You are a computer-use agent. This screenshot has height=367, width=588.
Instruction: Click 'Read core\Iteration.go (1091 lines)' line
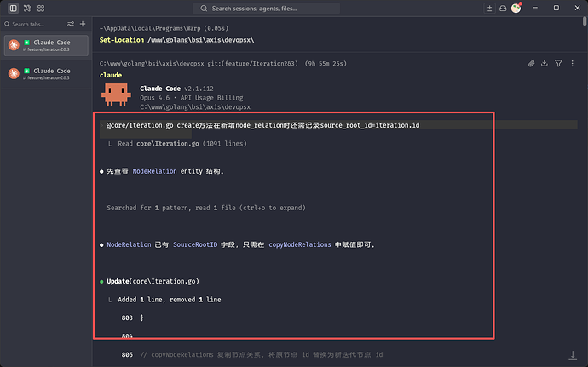click(x=182, y=144)
